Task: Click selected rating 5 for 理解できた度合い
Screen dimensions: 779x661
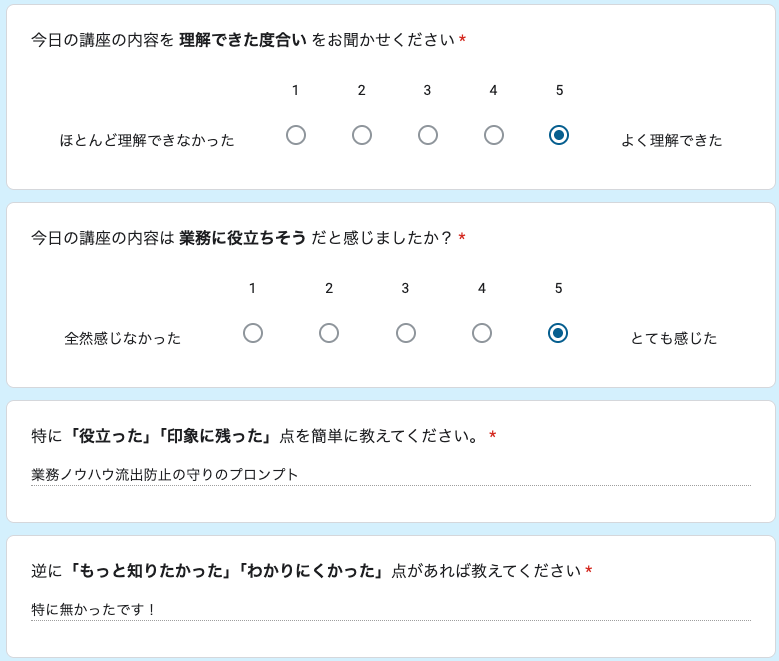Action: click(x=559, y=135)
